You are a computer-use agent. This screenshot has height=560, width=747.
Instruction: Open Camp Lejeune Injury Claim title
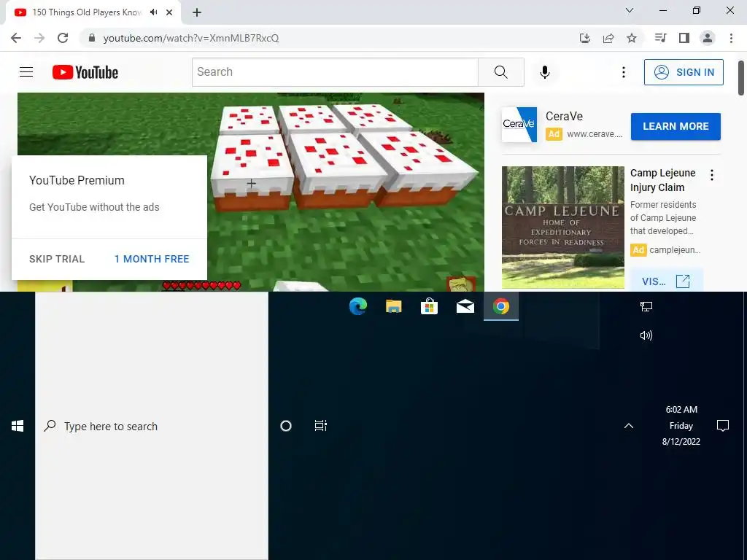tap(662, 180)
